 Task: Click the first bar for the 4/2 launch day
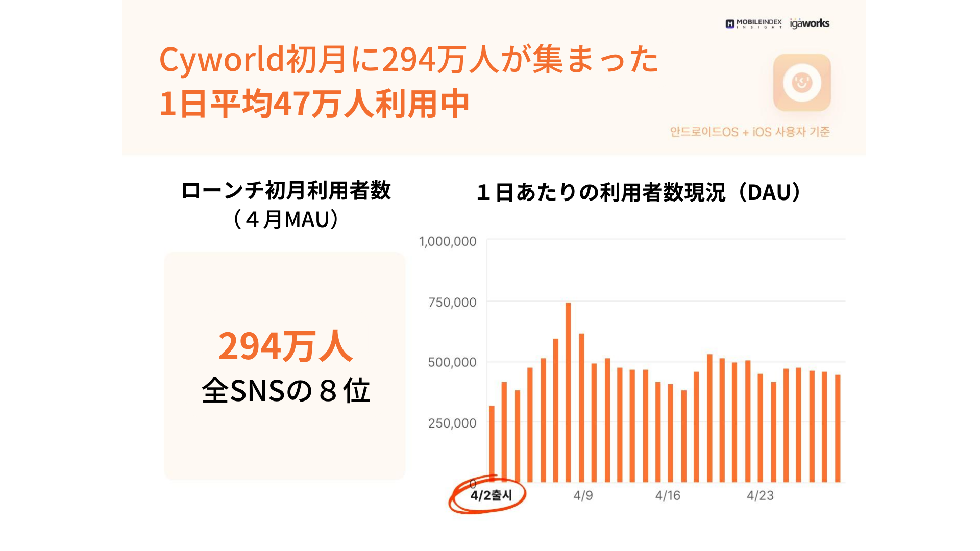pos(492,444)
